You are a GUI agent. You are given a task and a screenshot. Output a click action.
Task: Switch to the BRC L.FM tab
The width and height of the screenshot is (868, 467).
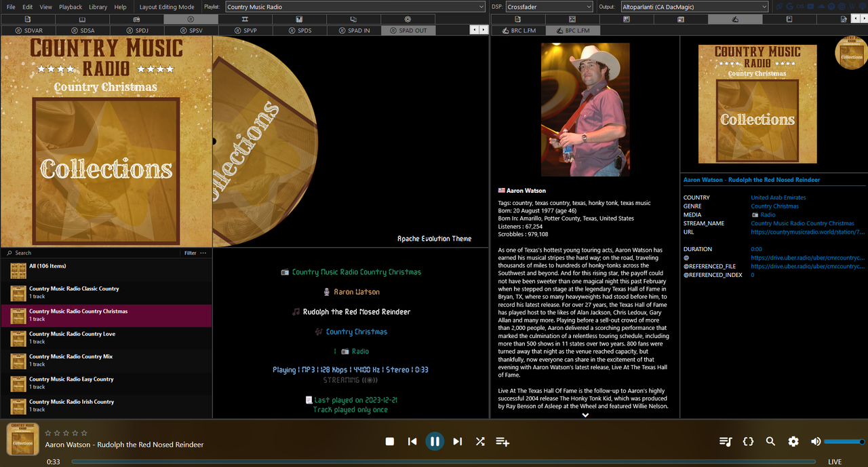pyautogui.click(x=518, y=31)
